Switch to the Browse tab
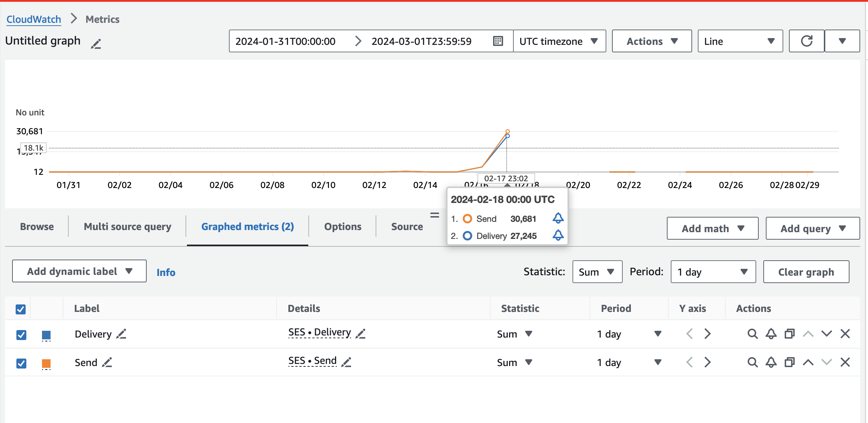Screen dimensions: 868x423 tap(37, 227)
